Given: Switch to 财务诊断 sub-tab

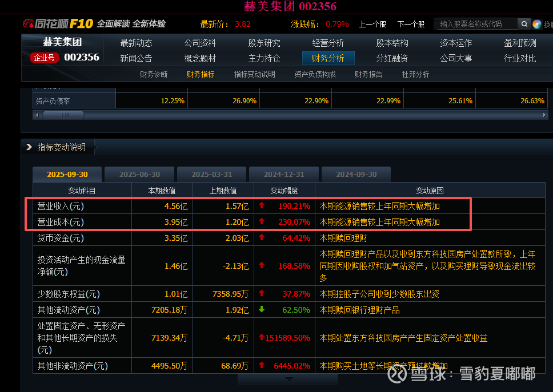Looking at the screenshot, I should [x=154, y=74].
